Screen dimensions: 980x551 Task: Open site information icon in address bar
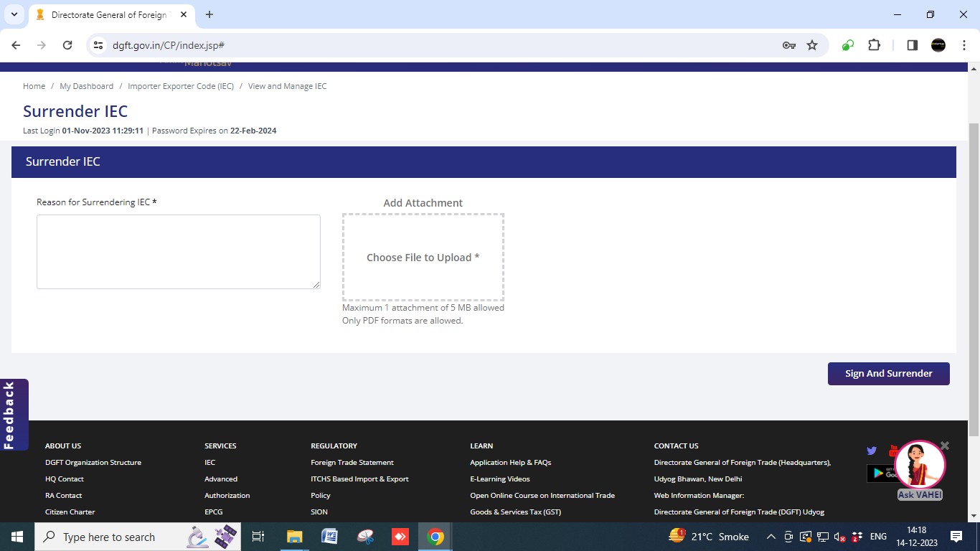pos(99,45)
